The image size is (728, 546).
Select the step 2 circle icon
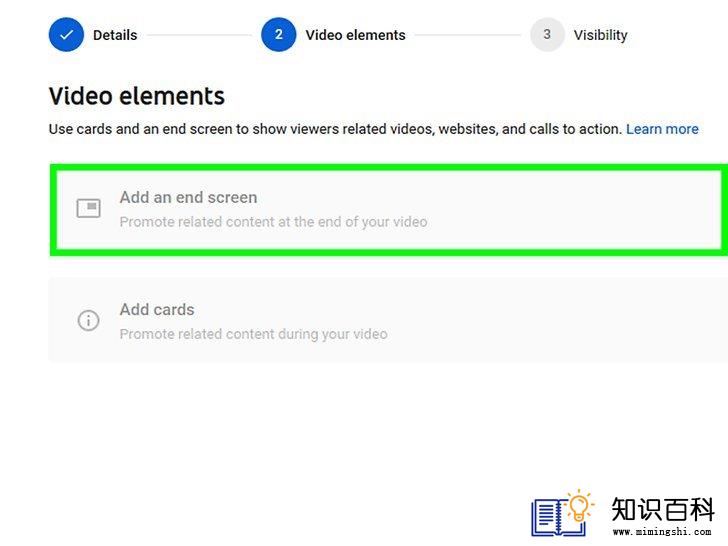(279, 35)
